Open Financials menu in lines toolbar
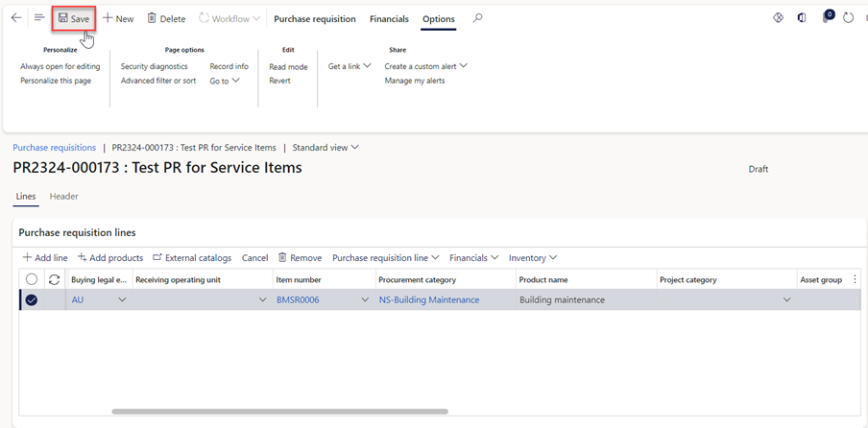 pyautogui.click(x=474, y=258)
